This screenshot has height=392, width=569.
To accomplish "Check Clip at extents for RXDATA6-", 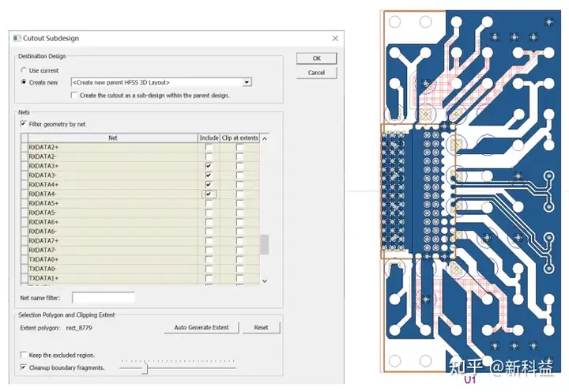I will point(239,232).
